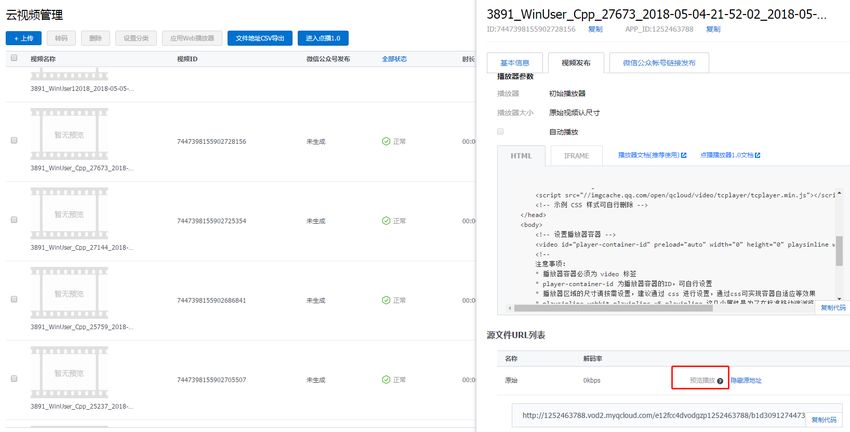Tick the checkbox for video ID 7447398155902686841

click(14, 299)
